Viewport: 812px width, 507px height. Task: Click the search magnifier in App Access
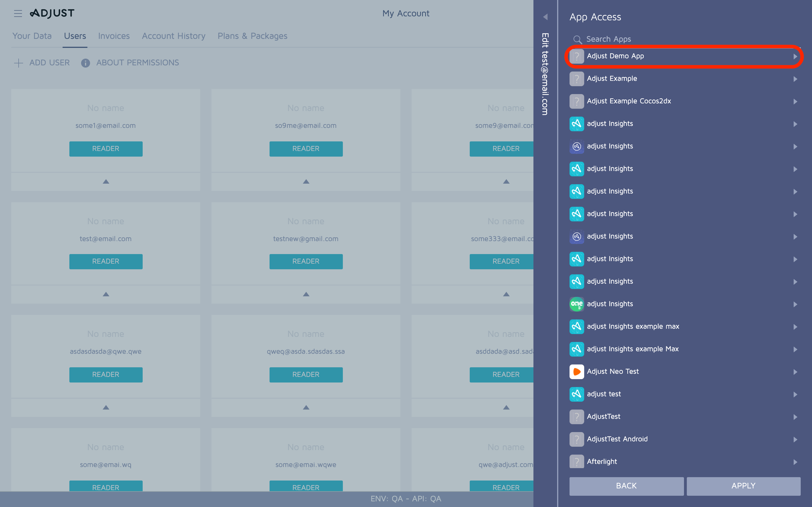coord(578,39)
